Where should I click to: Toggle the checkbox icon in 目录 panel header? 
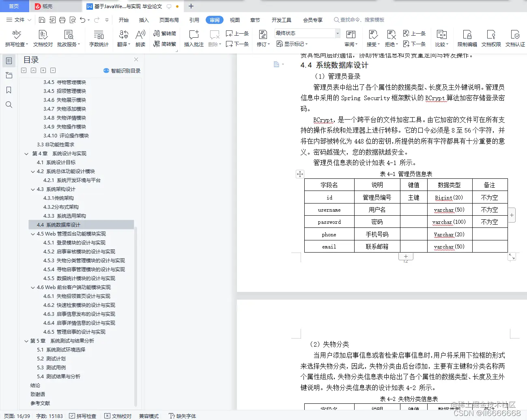[x=23, y=70]
